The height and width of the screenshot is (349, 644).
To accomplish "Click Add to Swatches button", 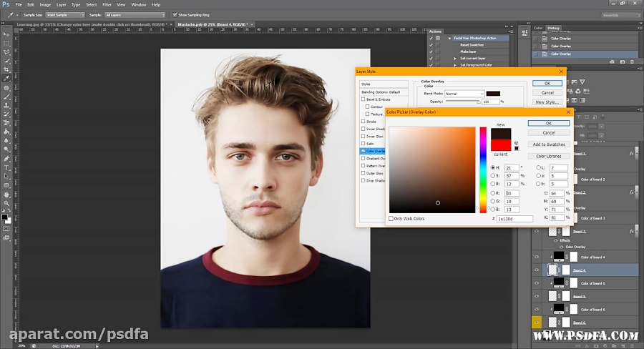I will [549, 144].
